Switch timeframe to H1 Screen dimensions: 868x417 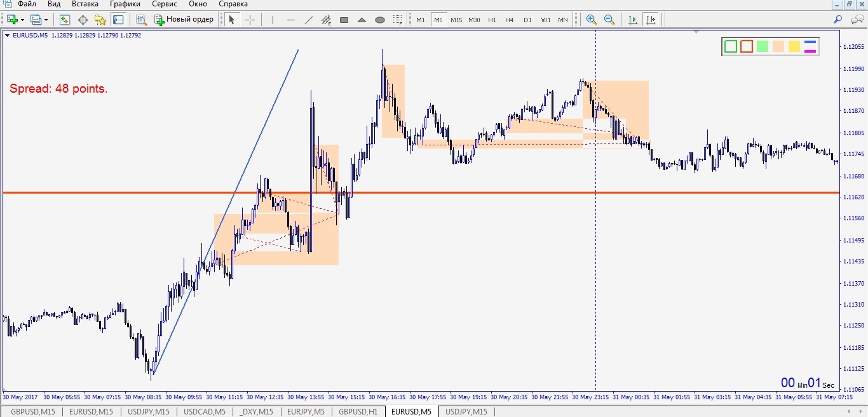click(492, 20)
